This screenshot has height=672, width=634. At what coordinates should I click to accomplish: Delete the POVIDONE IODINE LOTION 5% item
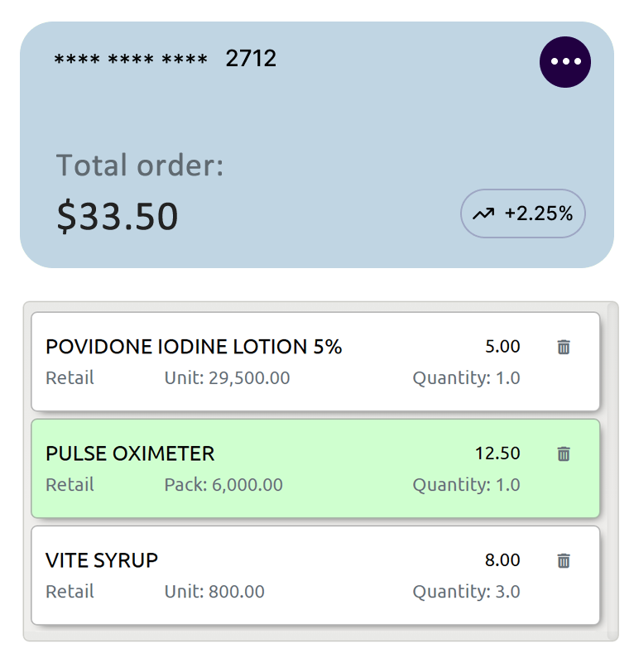[564, 348]
